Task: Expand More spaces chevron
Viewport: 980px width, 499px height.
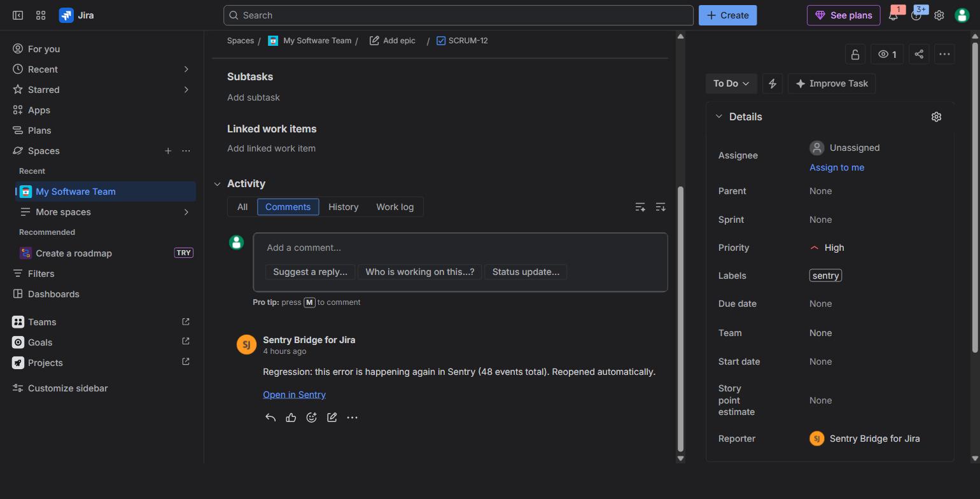Action: (x=186, y=212)
